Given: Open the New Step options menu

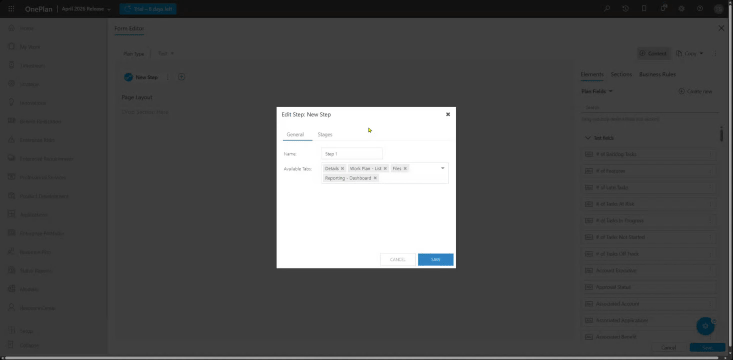Looking at the screenshot, I should click(168, 77).
